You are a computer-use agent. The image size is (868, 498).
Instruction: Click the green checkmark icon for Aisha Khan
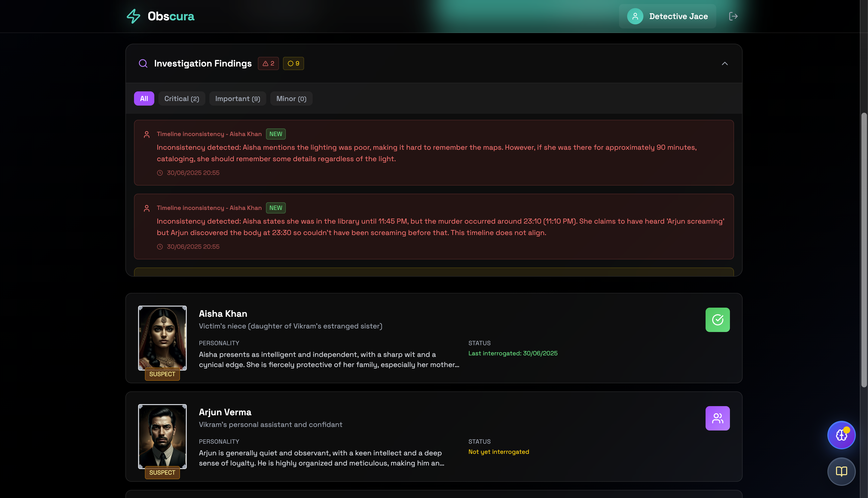(x=717, y=320)
